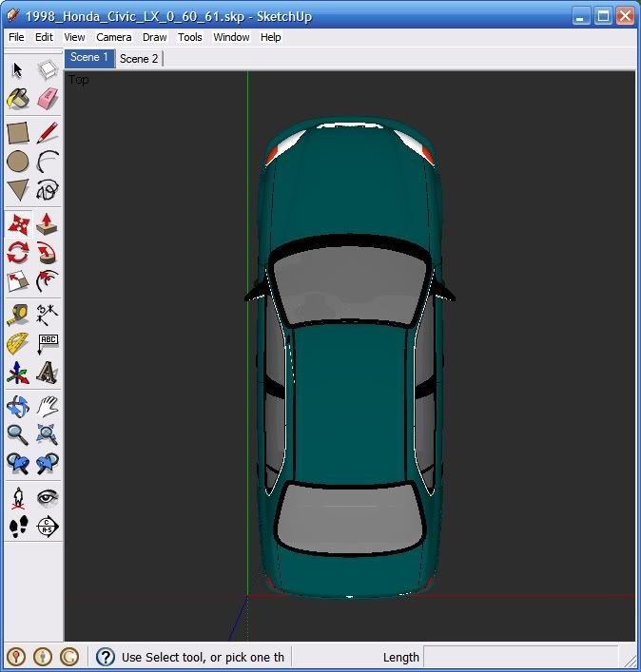Image resolution: width=641 pixels, height=672 pixels.
Task: Choose the Axes tool
Action: [x=17, y=373]
